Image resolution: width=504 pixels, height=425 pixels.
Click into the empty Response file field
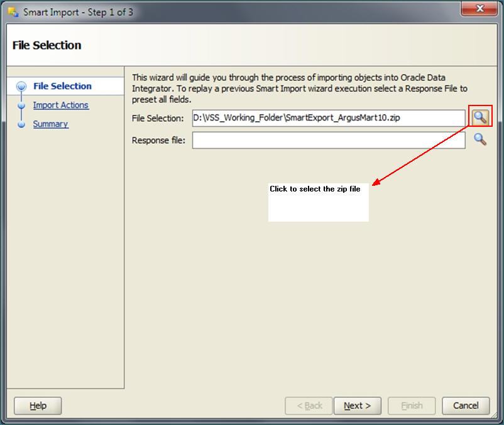[329, 140]
